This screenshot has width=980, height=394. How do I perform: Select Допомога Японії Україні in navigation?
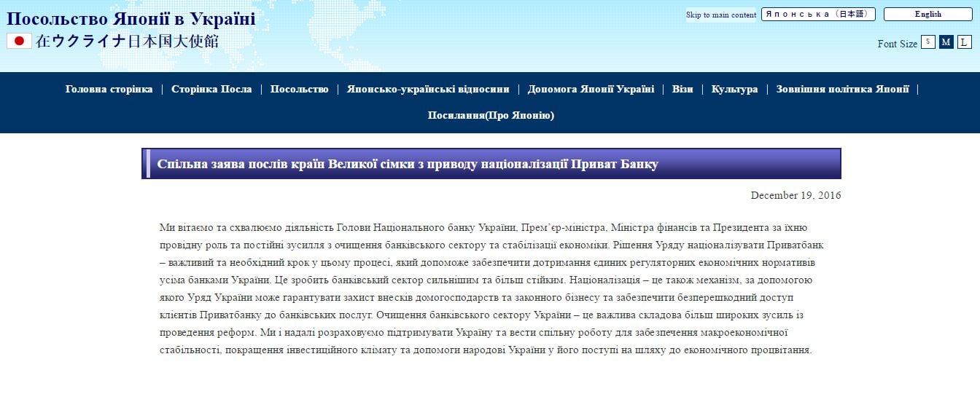(x=591, y=90)
